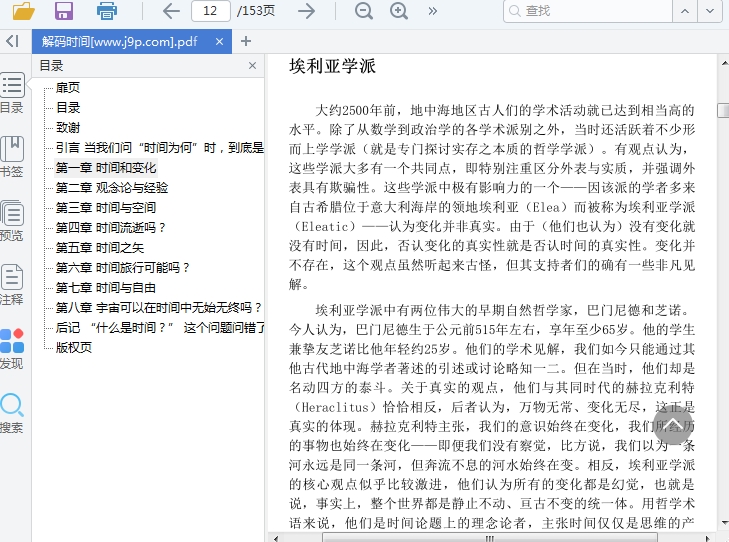This screenshot has width=729, height=542.
Task: Switch to the 解码时间 PDF tab
Action: (120, 42)
